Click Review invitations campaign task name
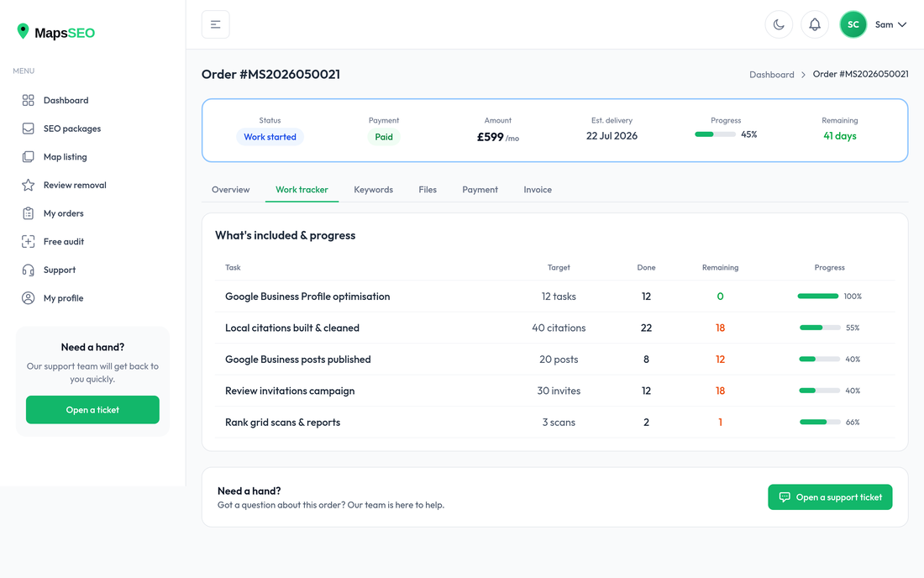This screenshot has height=578, width=924. tap(290, 391)
